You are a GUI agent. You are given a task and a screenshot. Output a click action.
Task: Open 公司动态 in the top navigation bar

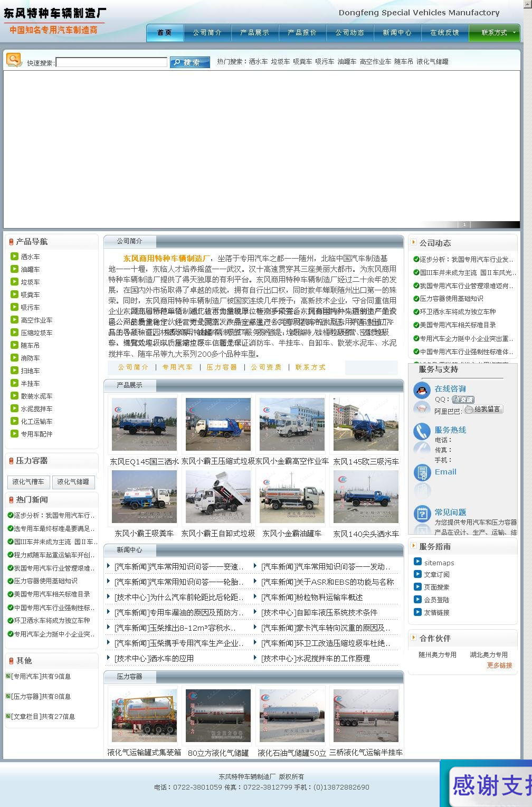(349, 33)
